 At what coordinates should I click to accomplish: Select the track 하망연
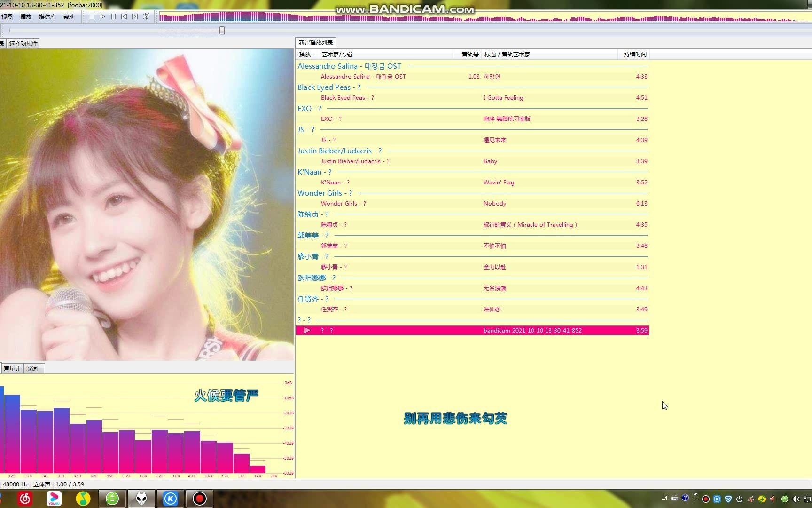click(x=472, y=77)
